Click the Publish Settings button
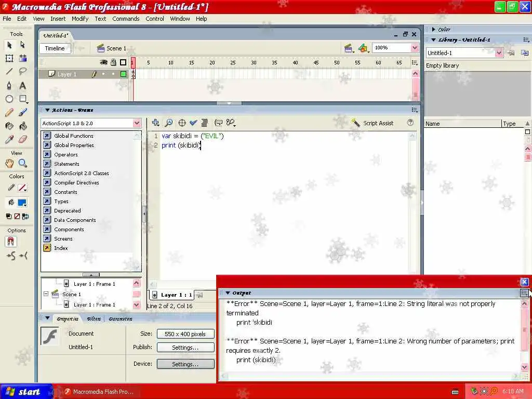 coord(185,348)
